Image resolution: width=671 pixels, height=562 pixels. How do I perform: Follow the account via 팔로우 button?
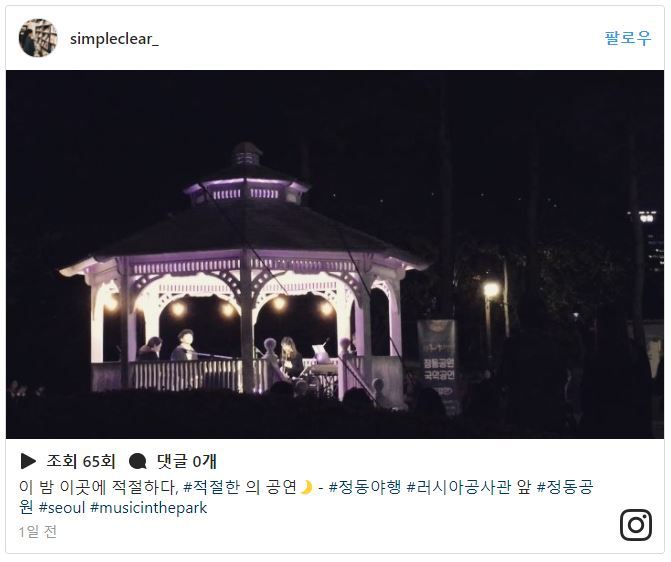point(628,38)
